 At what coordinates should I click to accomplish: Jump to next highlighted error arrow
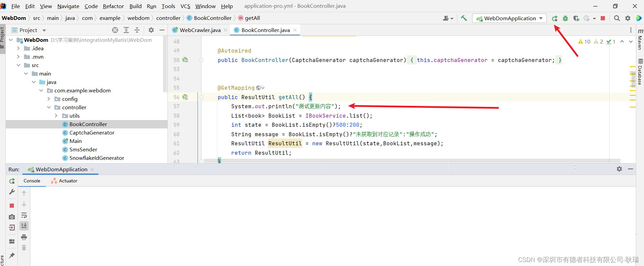point(630,41)
